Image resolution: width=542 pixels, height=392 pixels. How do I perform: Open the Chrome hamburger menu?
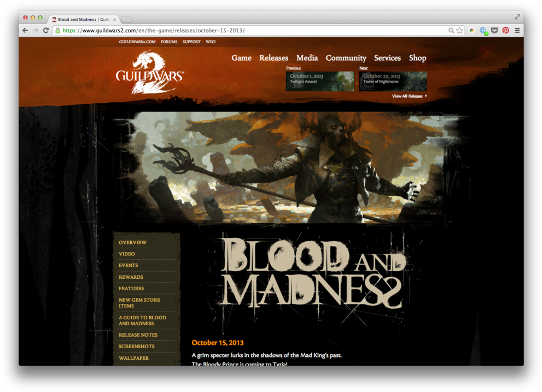point(517,31)
